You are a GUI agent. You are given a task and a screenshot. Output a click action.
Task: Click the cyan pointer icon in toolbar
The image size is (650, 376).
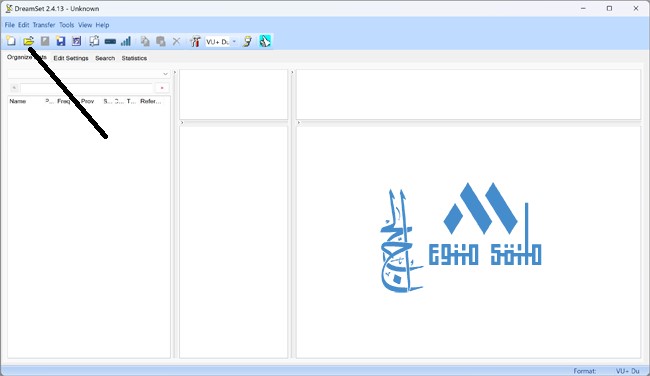pos(265,41)
